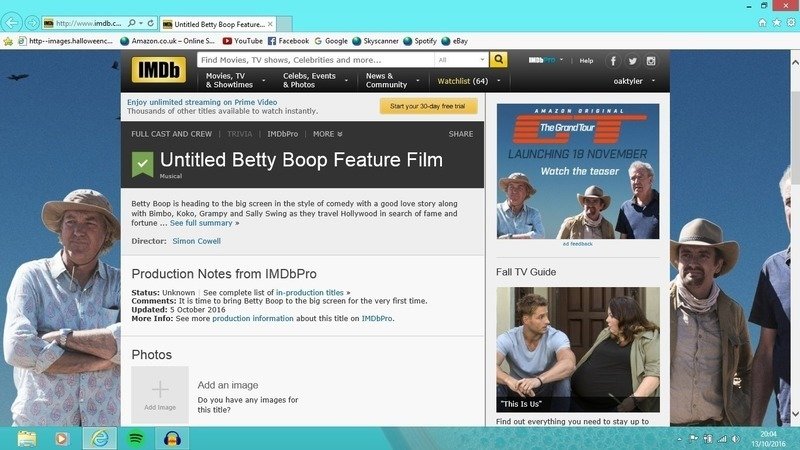
Task: Open director Simon Cowell link
Action: click(196, 241)
